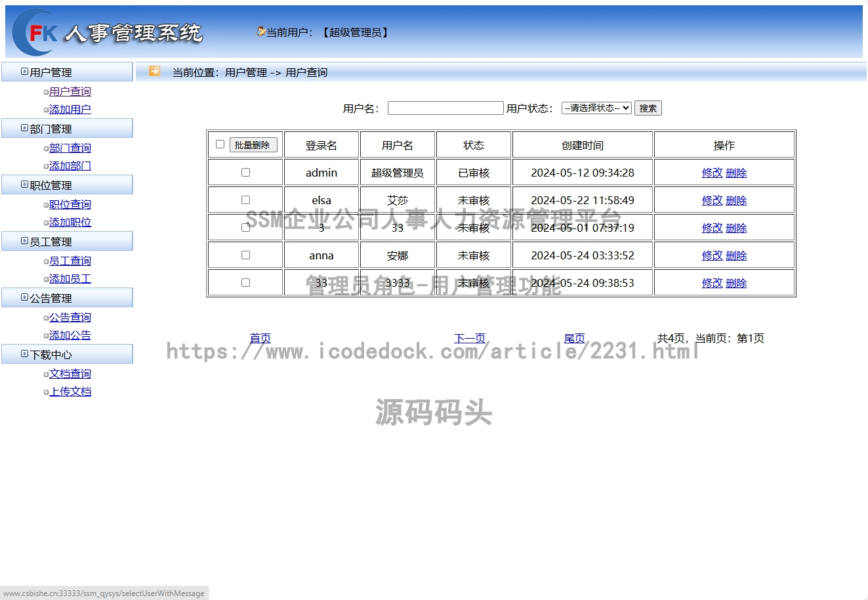The width and height of the screenshot is (868, 600).
Task: Click the 搜索 search button
Action: pyautogui.click(x=648, y=108)
